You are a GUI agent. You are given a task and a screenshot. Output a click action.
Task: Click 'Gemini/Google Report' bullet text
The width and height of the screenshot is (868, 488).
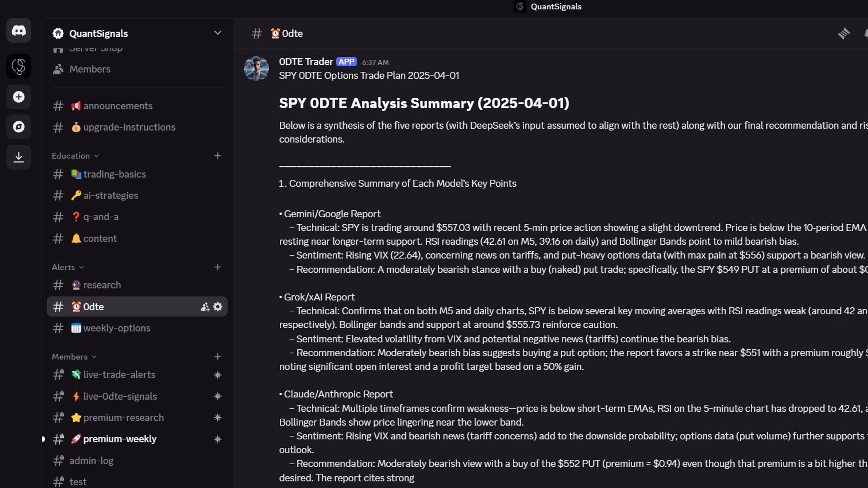[x=332, y=214]
